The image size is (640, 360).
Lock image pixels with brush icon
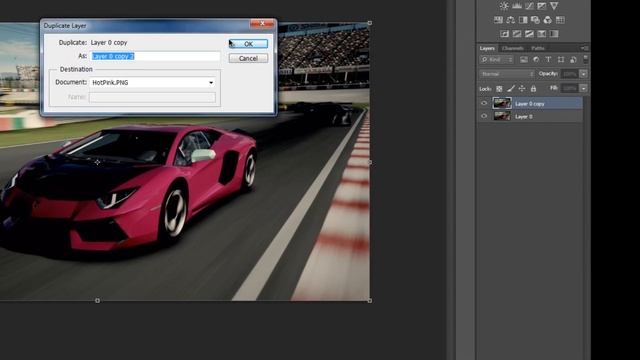511,88
